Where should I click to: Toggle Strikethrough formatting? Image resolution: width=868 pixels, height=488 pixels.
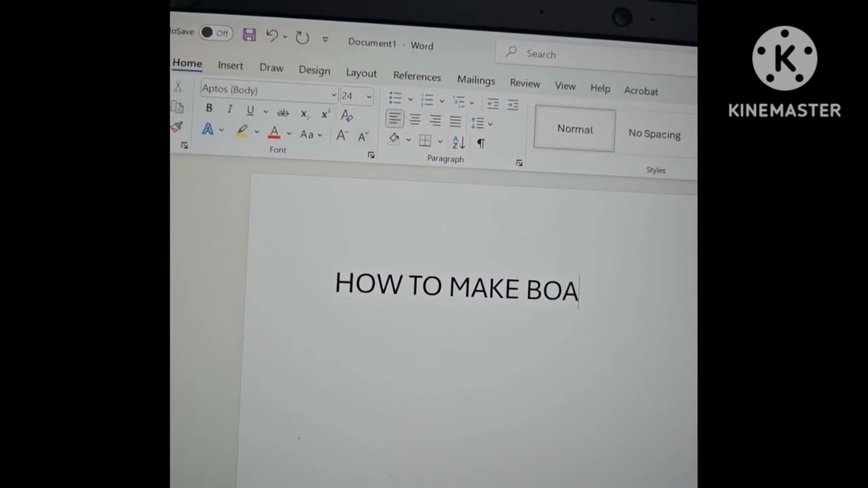point(283,113)
